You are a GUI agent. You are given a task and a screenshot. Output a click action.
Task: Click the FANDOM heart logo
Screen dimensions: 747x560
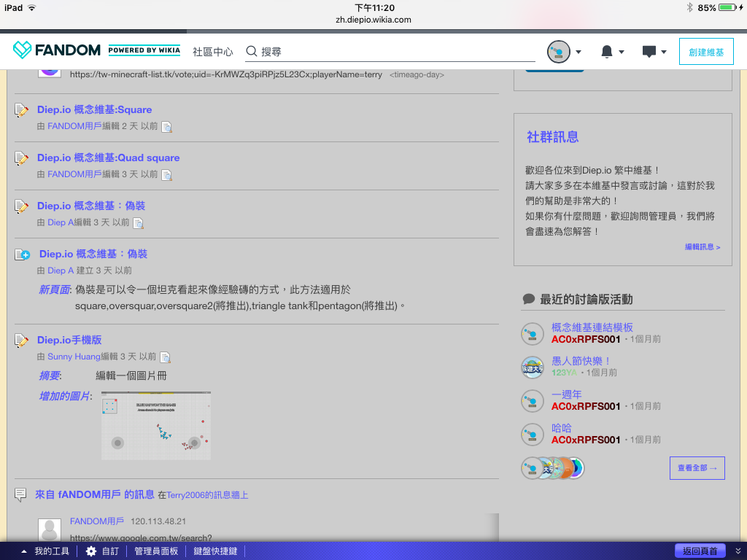click(x=22, y=50)
